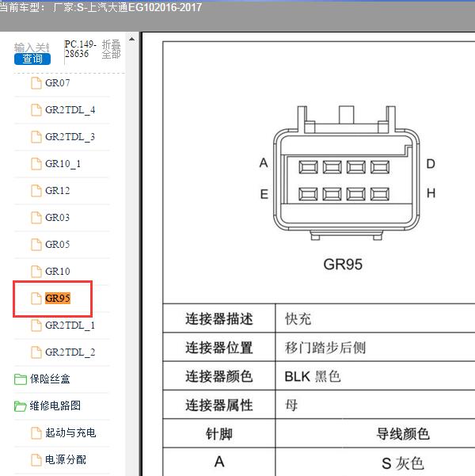Open GR2TDL_4 connector entry

tap(70, 110)
